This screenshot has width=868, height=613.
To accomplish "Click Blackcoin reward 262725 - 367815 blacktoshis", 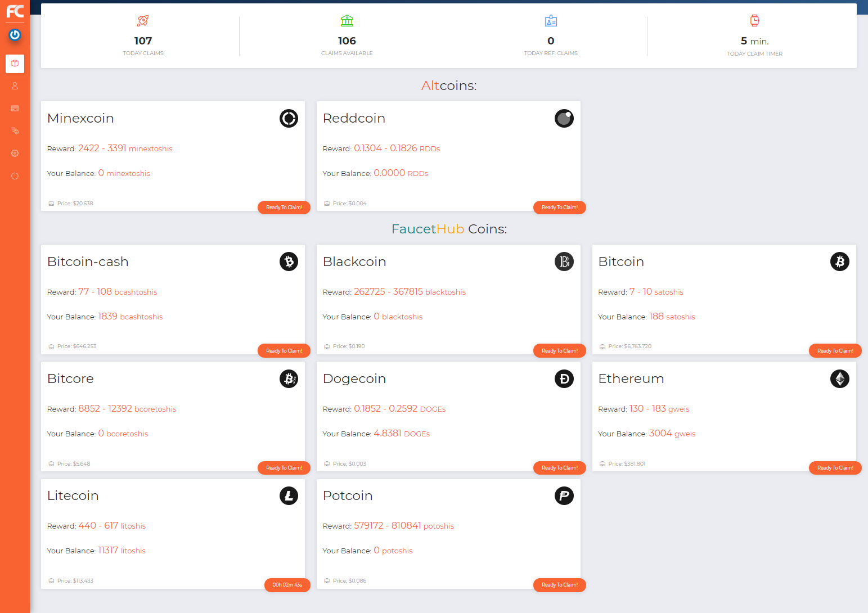I will [x=410, y=292].
